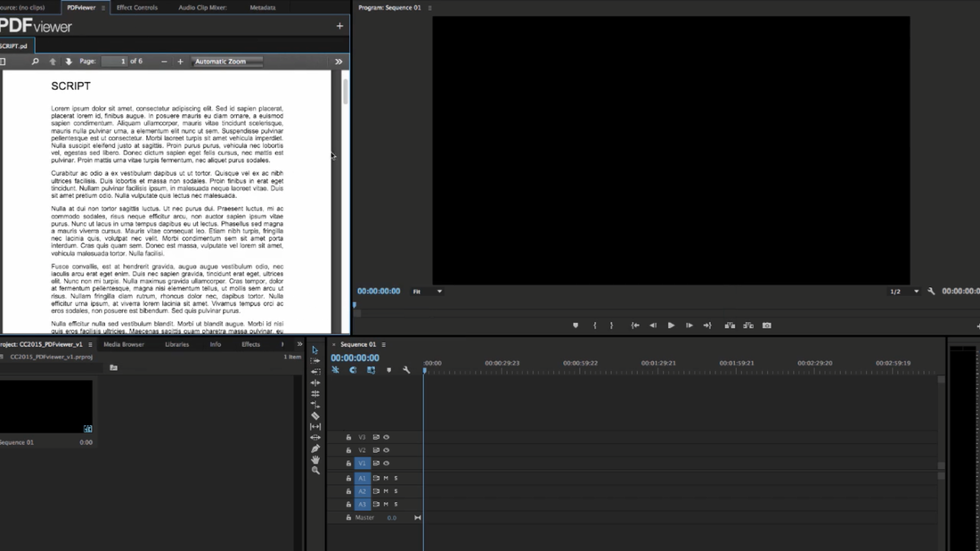Toggle linked selection in timeline

coord(371,370)
